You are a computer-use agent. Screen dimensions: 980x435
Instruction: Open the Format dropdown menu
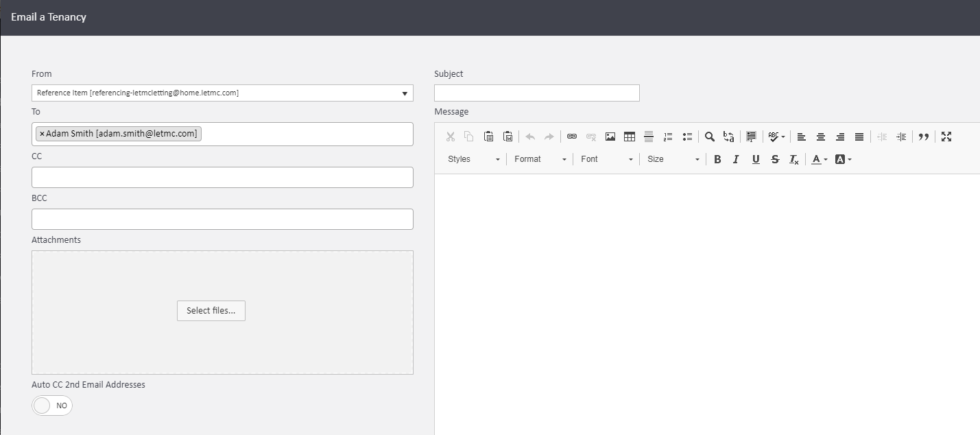pyautogui.click(x=540, y=159)
